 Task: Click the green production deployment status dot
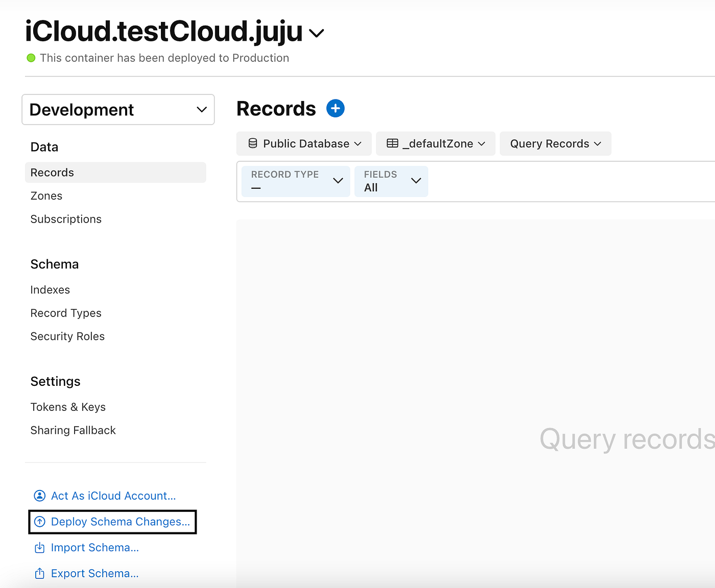[31, 58]
